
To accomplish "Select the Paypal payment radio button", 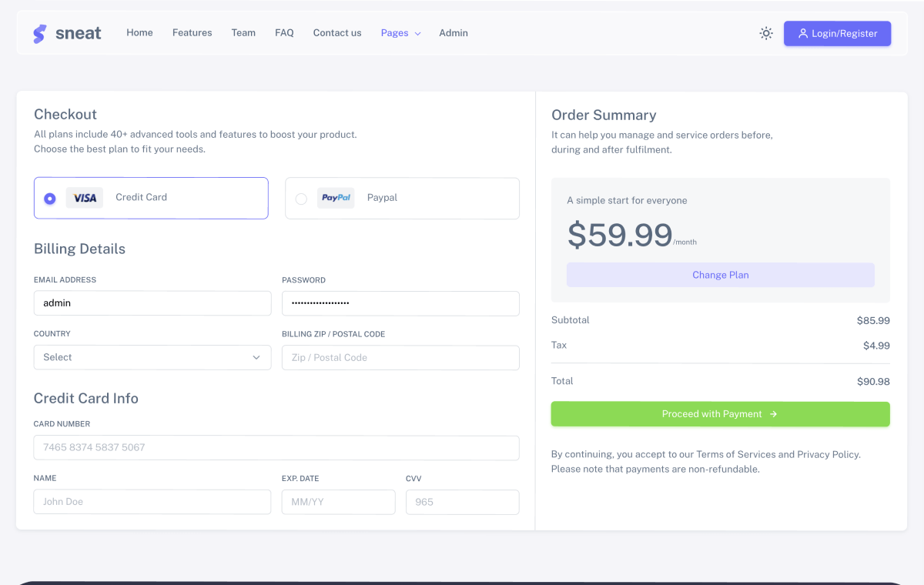I will tap(302, 198).
